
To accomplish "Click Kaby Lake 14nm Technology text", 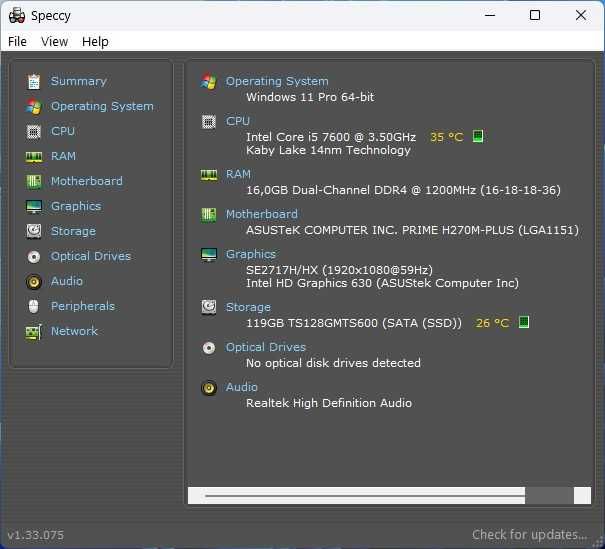I will click(328, 150).
